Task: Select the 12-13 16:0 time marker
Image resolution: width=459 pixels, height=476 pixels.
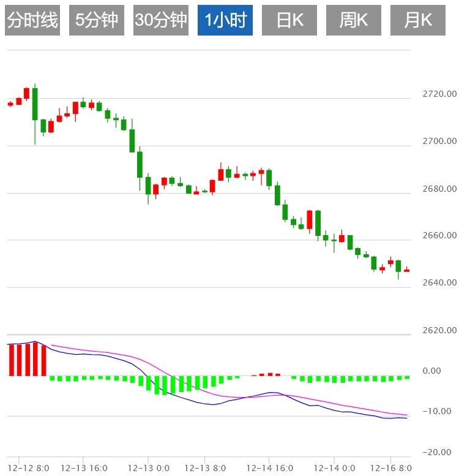Action: pos(84,469)
